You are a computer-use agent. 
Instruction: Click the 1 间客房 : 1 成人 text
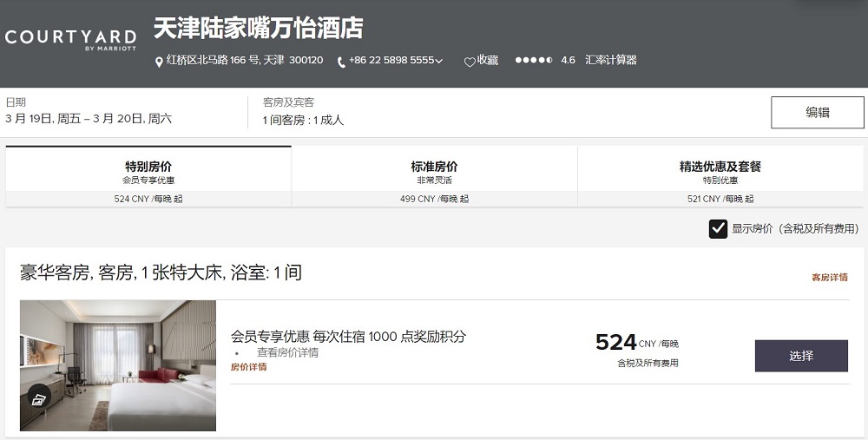pos(303,120)
